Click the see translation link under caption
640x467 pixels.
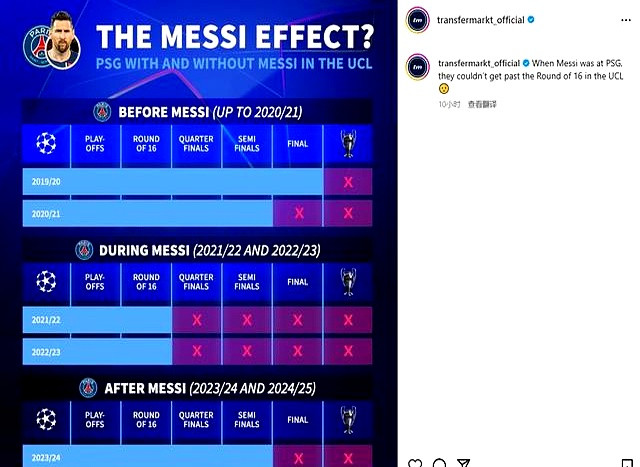(x=482, y=104)
